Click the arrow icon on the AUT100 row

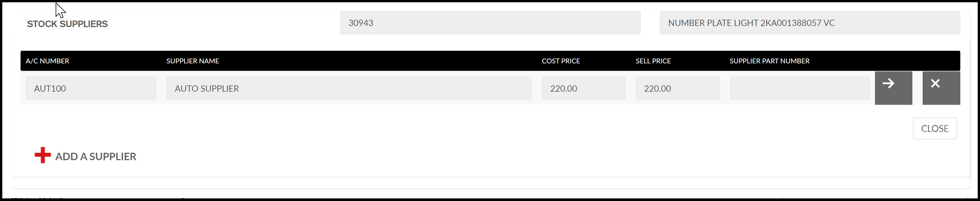pyautogui.click(x=893, y=88)
